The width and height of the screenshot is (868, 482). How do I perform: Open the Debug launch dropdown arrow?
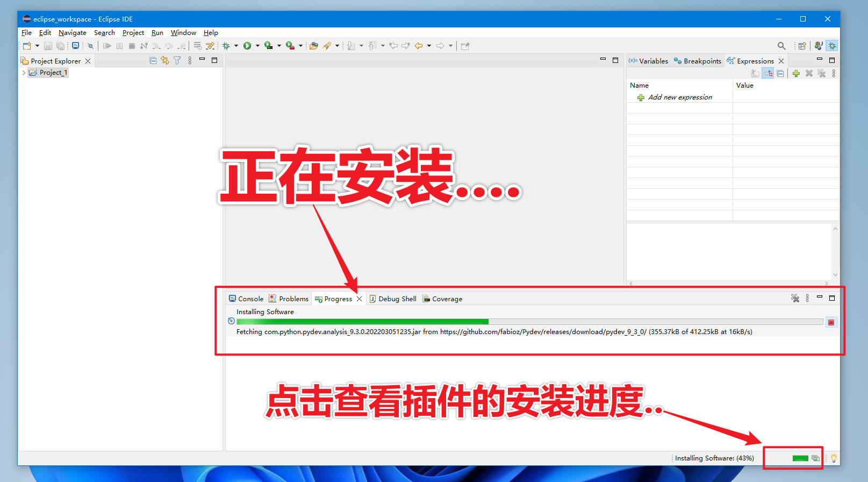coord(236,46)
